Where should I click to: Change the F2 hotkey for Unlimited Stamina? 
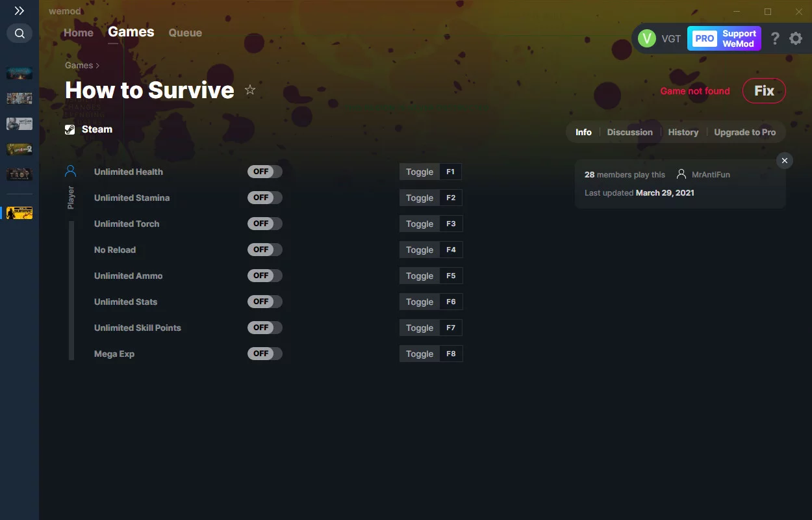[x=451, y=198]
